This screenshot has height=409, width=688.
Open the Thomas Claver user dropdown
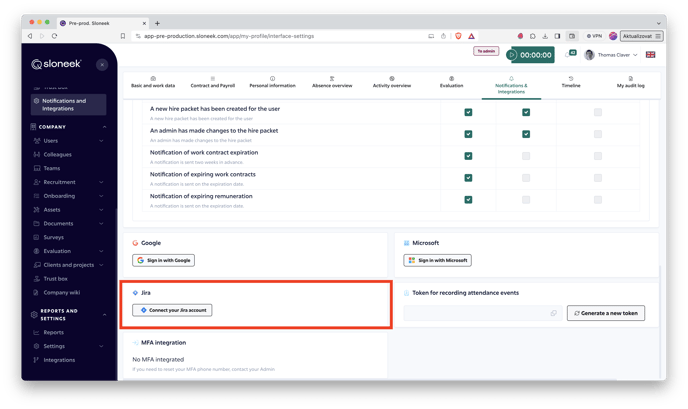611,55
